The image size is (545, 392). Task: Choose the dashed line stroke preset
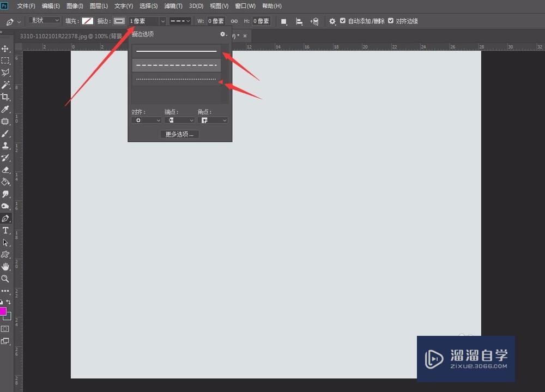pyautogui.click(x=176, y=65)
